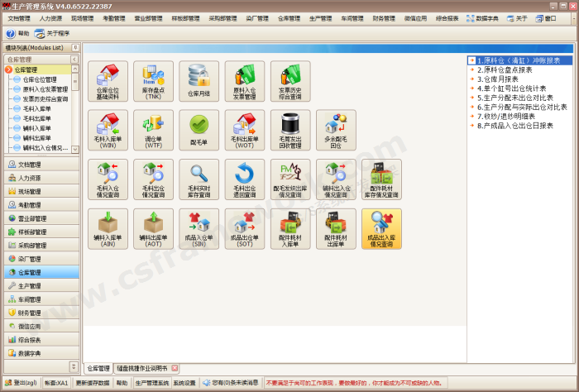This screenshot has height=392, width=579.
Task: Collapse the 仓库管理 panel header arrow
Action: tap(75, 60)
